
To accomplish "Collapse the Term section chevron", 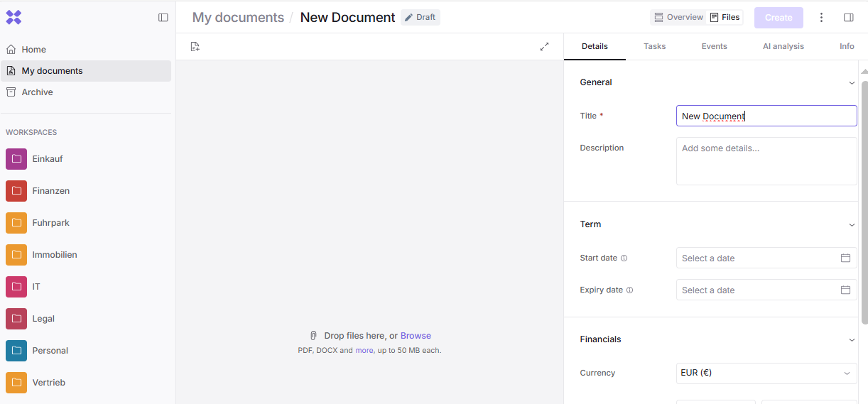I will (852, 225).
